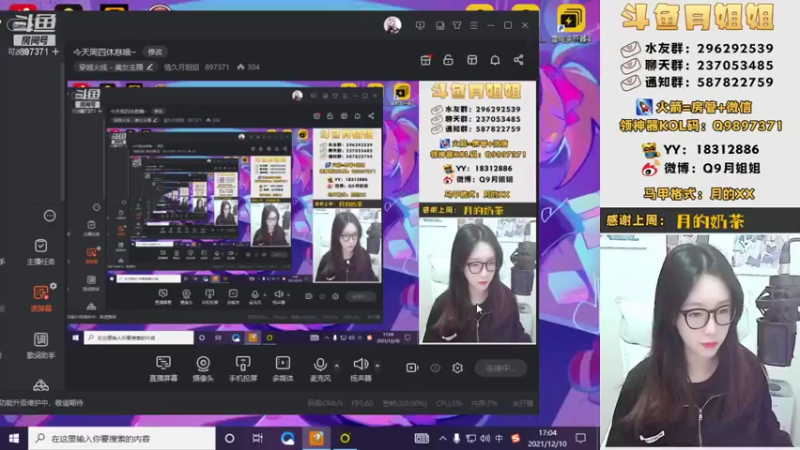Viewport: 800px width, 450px height.
Task: Add a 多媒体 media source
Action: click(x=283, y=368)
